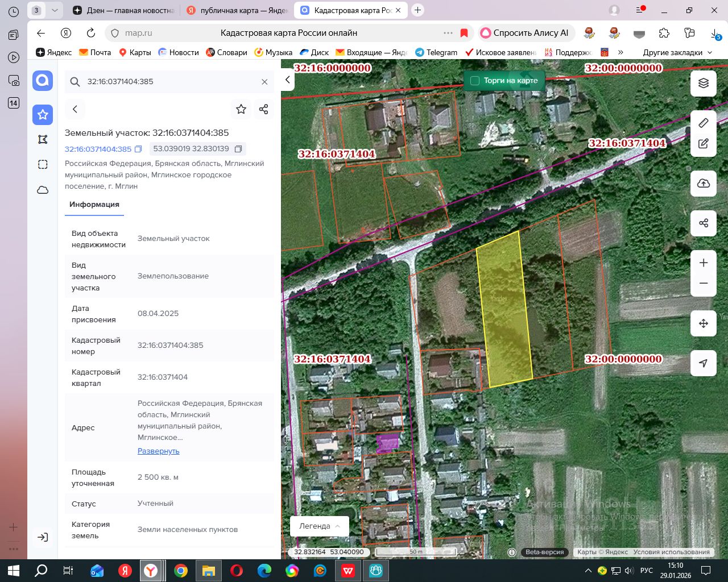
Task: Open browser downloads
Action: click(x=715, y=34)
